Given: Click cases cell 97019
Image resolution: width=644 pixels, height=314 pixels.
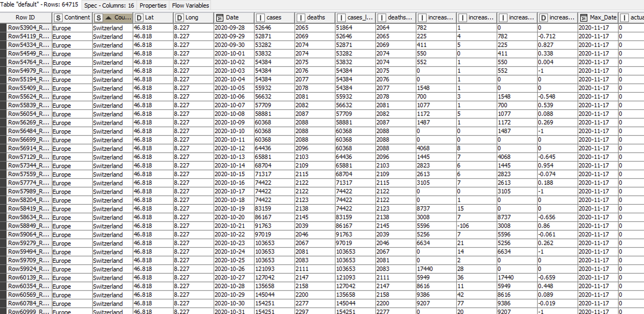Looking at the screenshot, I should 274,235.
